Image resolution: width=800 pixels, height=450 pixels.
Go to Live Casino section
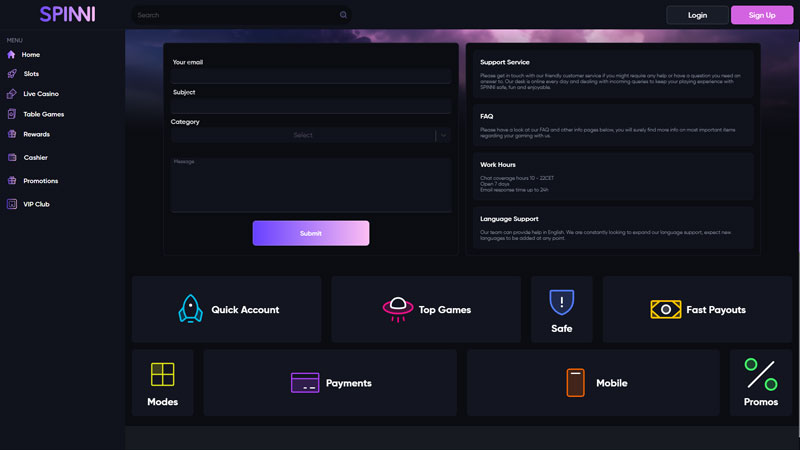point(41,94)
